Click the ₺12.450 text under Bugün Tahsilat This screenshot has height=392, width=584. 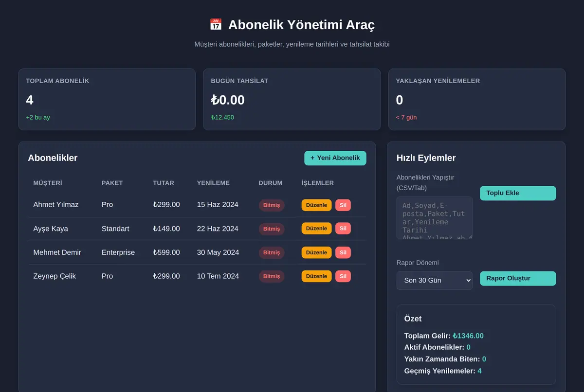click(x=222, y=118)
